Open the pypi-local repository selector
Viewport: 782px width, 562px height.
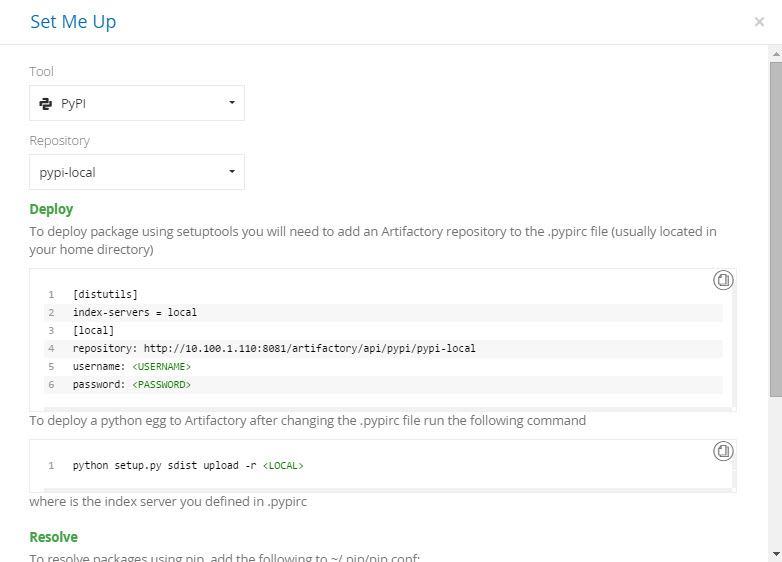[136, 172]
